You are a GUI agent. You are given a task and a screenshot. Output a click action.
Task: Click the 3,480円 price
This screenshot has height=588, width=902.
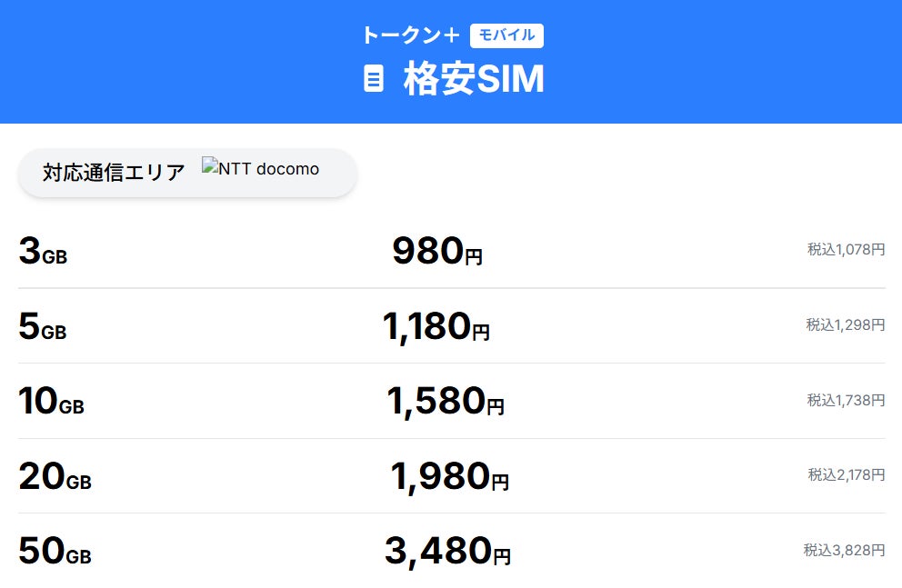(x=447, y=552)
